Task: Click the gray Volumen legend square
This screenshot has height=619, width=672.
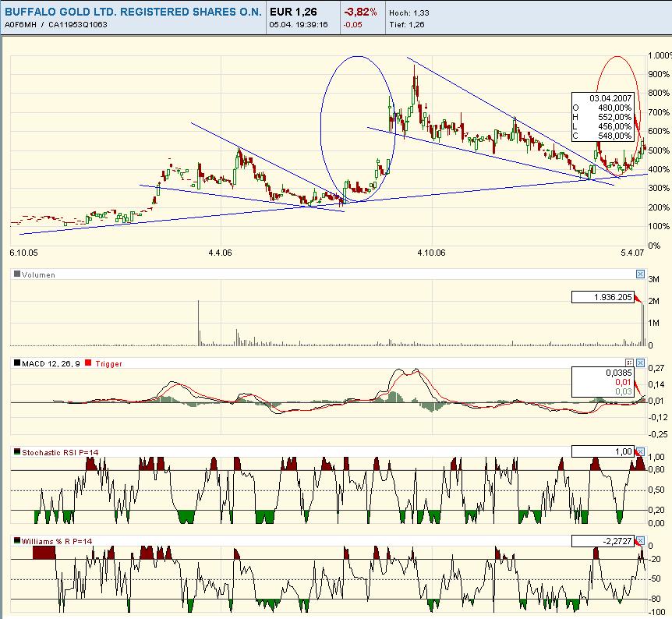Action: pos(17,274)
